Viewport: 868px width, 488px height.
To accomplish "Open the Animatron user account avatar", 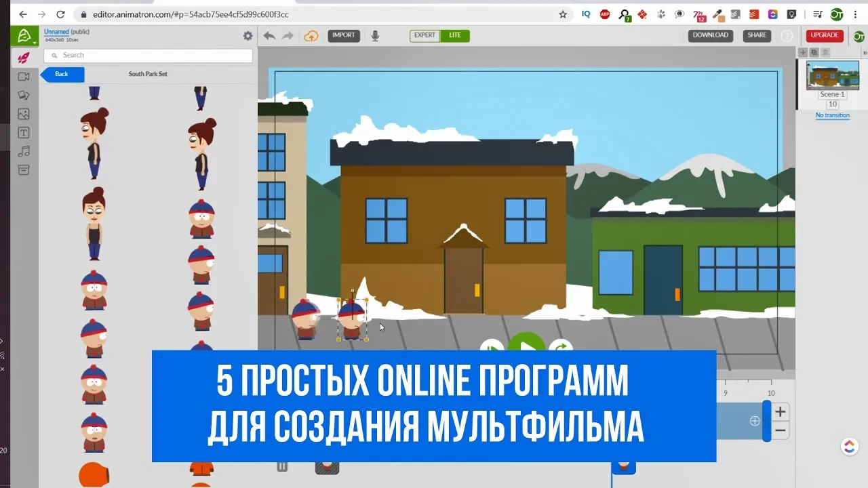I will pyautogui.click(x=859, y=36).
